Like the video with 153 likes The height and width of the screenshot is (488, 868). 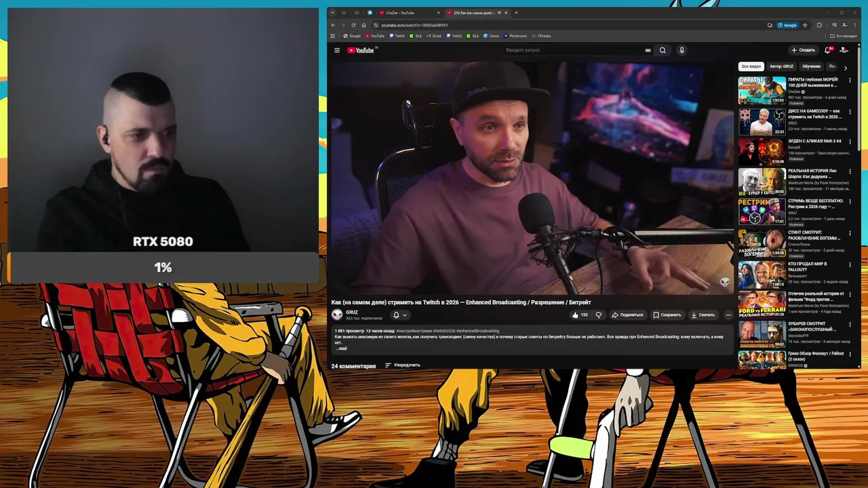[579, 314]
